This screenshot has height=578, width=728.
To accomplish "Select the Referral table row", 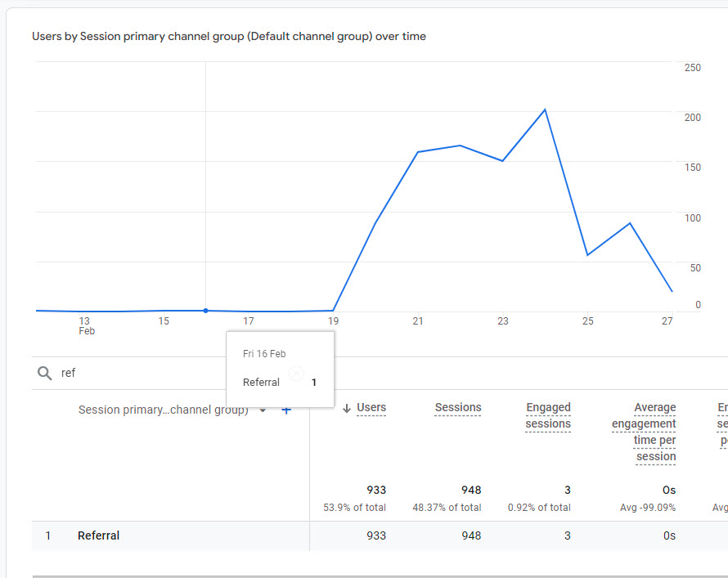I will pyautogui.click(x=380, y=535).
